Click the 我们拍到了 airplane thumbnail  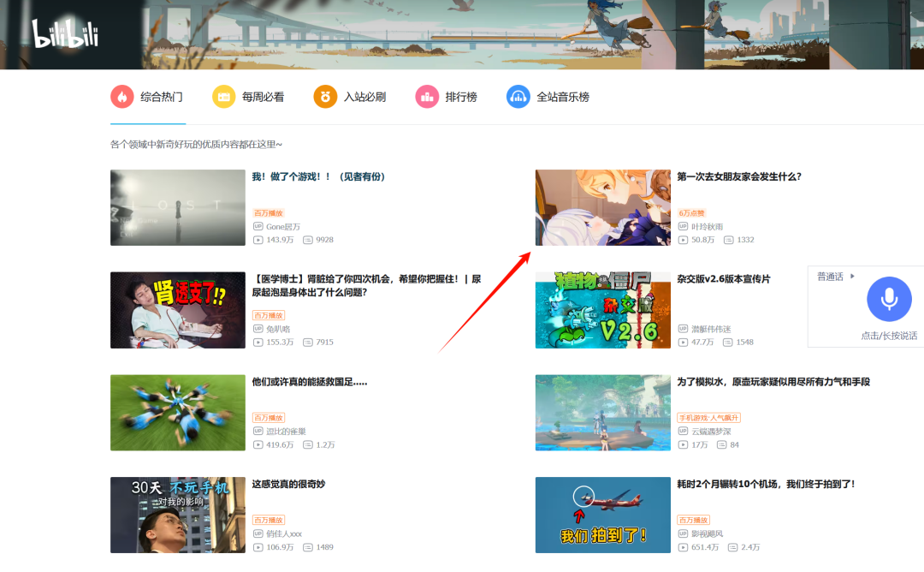click(603, 515)
